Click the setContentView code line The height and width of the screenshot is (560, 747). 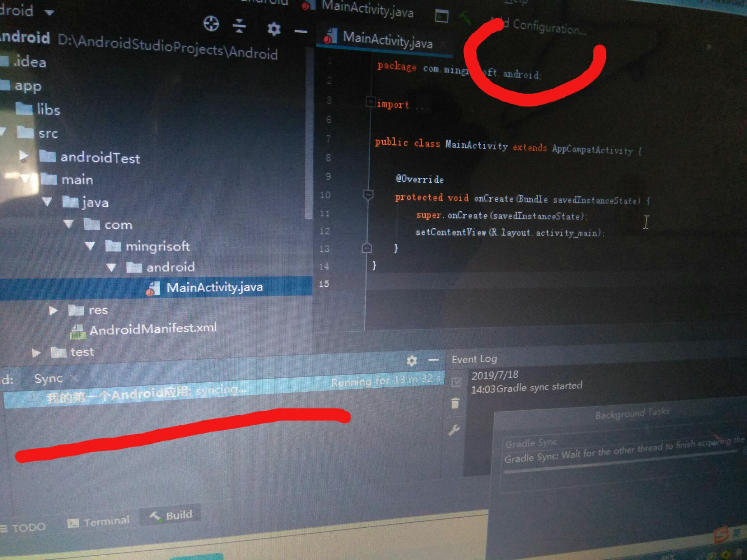(510, 232)
